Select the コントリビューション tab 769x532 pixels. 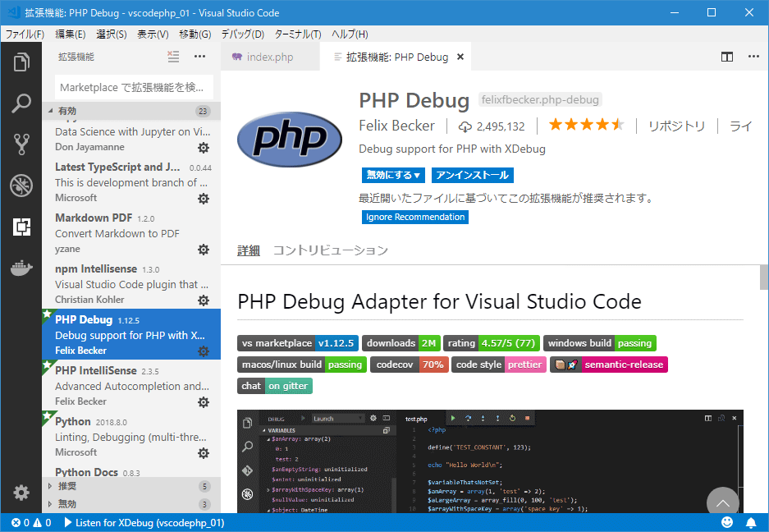pyautogui.click(x=331, y=250)
